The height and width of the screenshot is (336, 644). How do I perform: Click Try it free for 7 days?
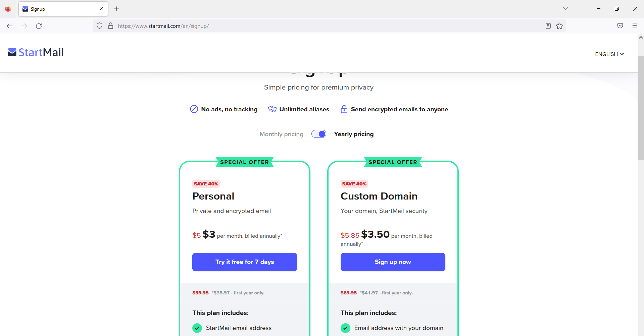point(244,262)
